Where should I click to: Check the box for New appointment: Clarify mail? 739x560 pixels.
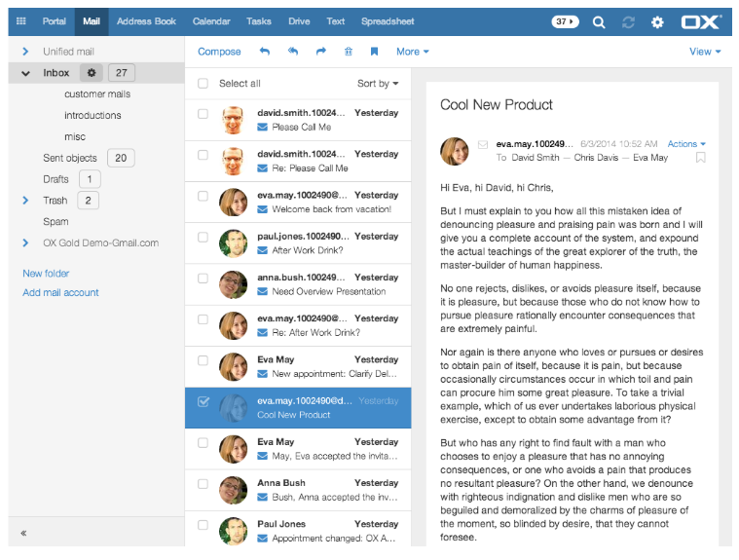point(203,360)
